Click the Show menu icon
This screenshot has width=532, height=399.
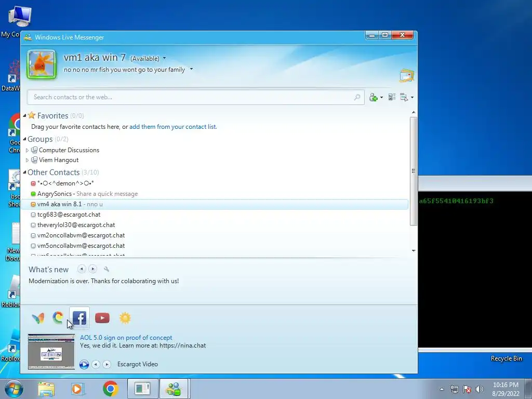coord(404,97)
